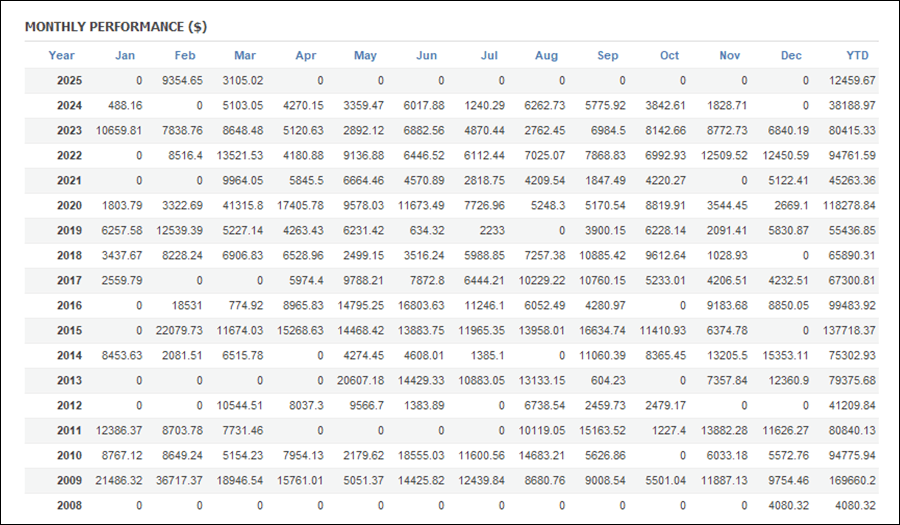Click the 2015 YTD total 137718.37

coord(849,330)
